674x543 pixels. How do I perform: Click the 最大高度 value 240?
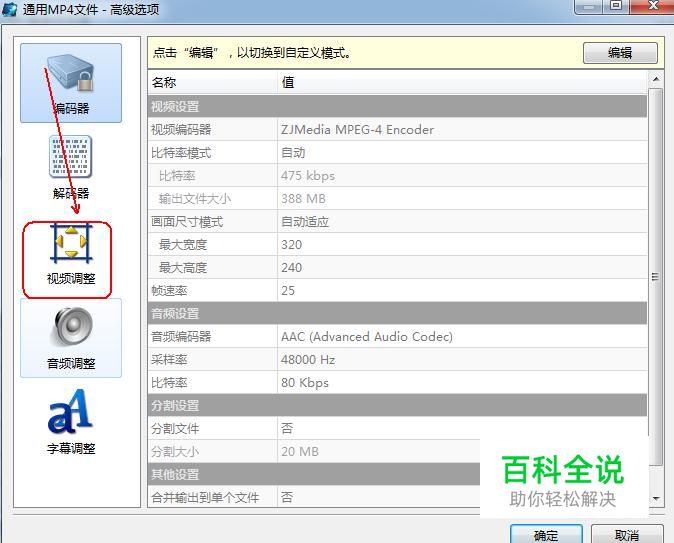click(x=291, y=267)
